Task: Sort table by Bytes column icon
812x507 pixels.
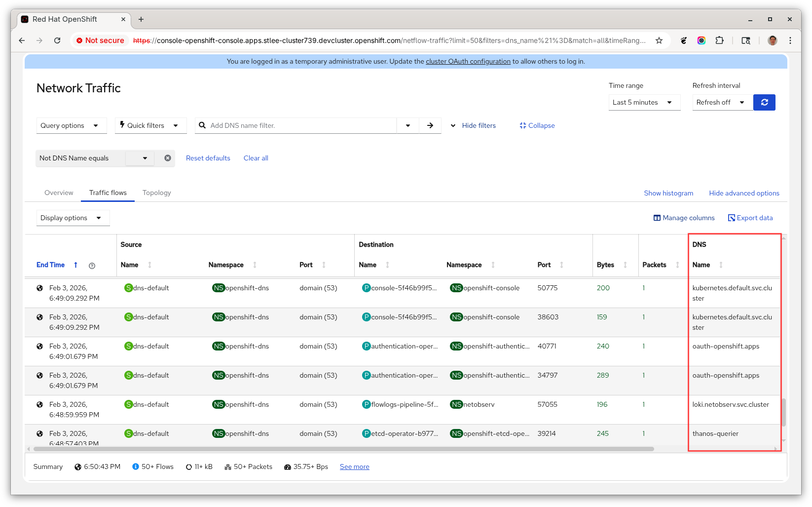Action: point(625,265)
